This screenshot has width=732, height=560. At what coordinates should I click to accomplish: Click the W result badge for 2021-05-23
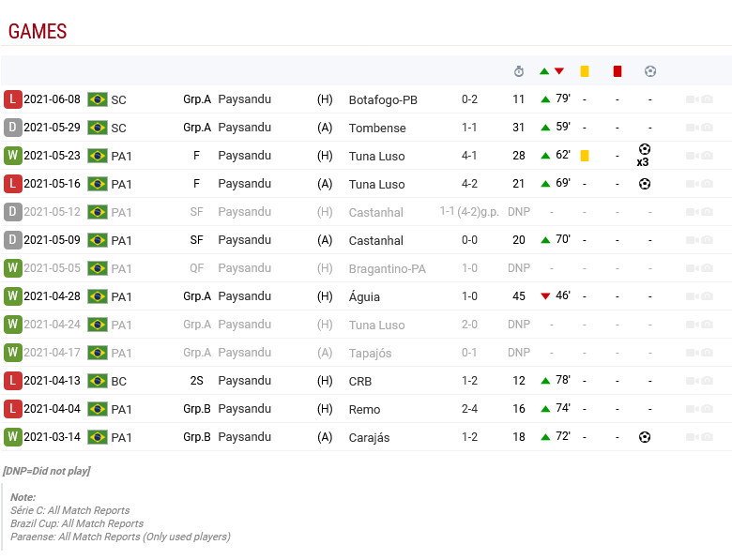[x=12, y=156]
